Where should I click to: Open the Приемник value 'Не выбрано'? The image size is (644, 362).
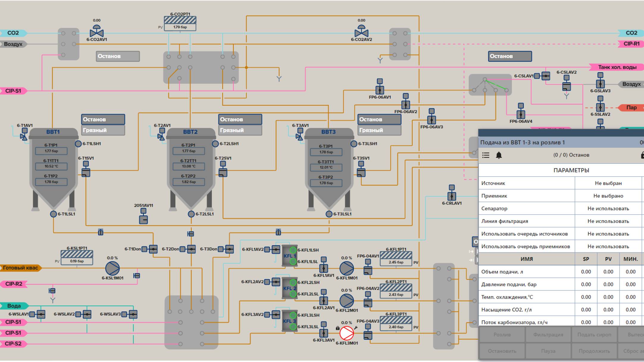pyautogui.click(x=608, y=196)
